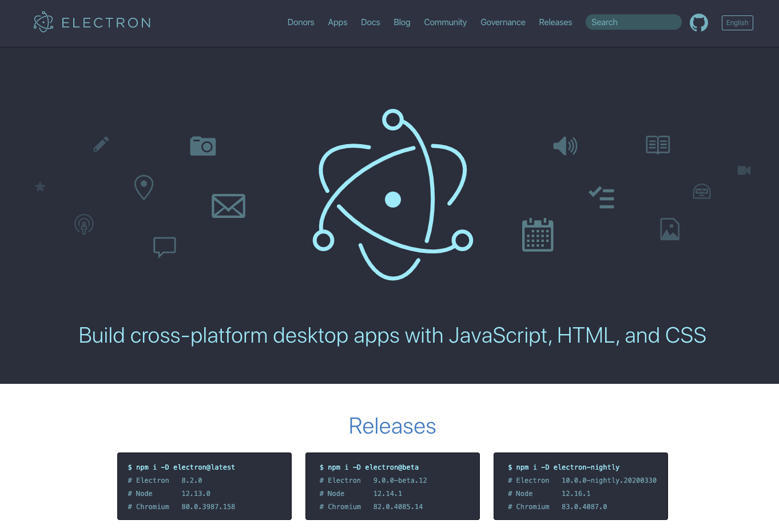779x532 pixels.
Task: Navigate to the Docs menu item
Action: 370,22
